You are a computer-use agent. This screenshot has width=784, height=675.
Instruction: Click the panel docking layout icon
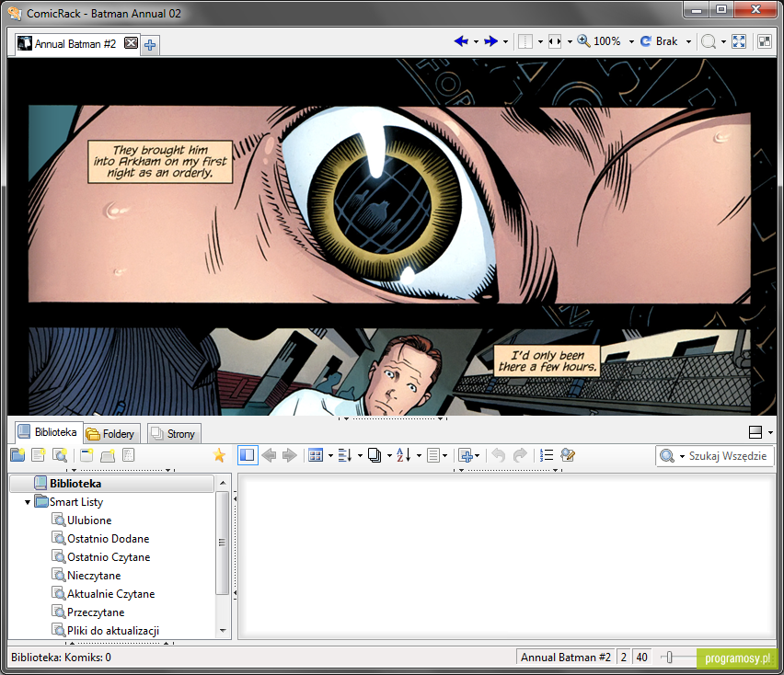tap(755, 432)
